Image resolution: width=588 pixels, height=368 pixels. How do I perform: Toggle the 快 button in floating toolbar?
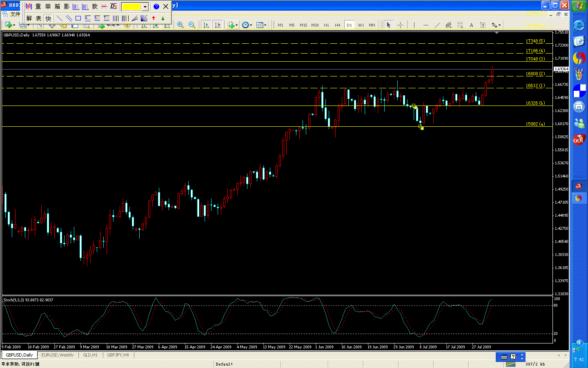pyautogui.click(x=48, y=18)
